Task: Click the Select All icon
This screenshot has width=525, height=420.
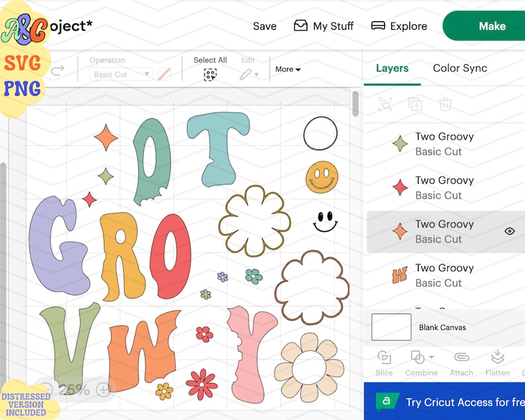Action: click(210, 75)
